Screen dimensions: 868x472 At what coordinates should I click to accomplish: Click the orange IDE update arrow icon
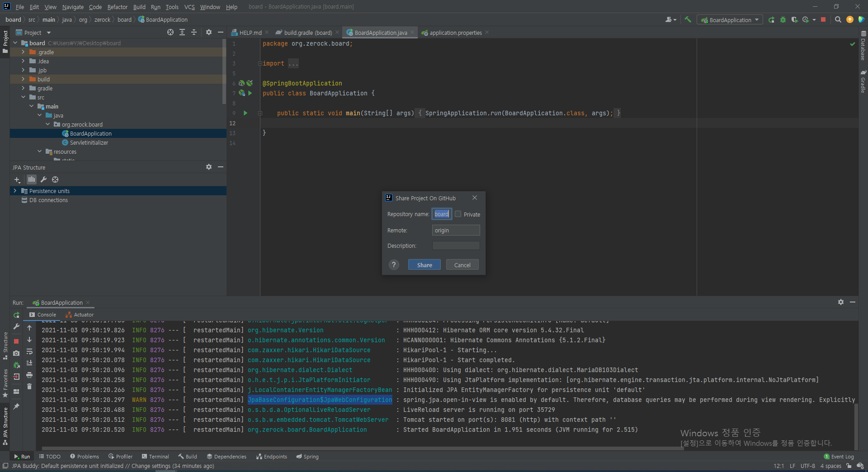click(x=850, y=19)
